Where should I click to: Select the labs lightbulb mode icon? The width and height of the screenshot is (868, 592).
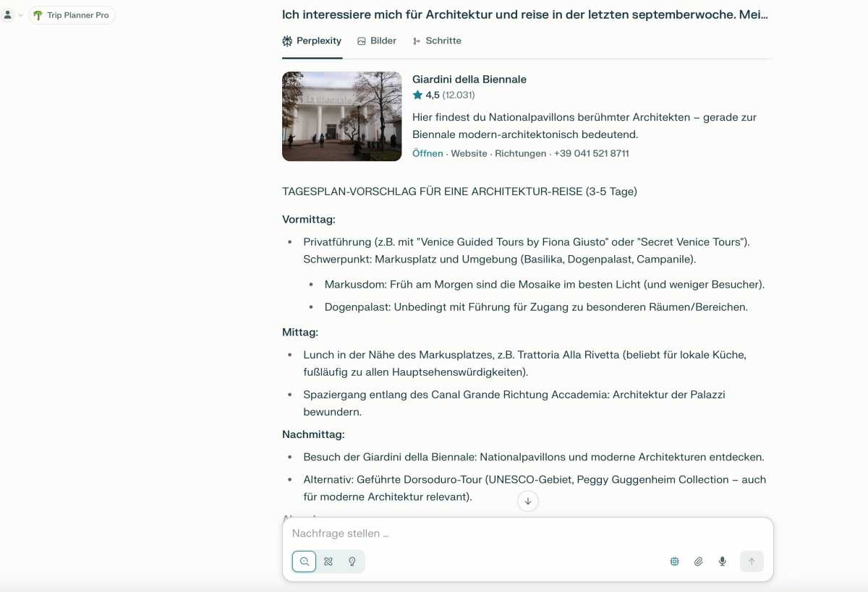[x=352, y=561]
